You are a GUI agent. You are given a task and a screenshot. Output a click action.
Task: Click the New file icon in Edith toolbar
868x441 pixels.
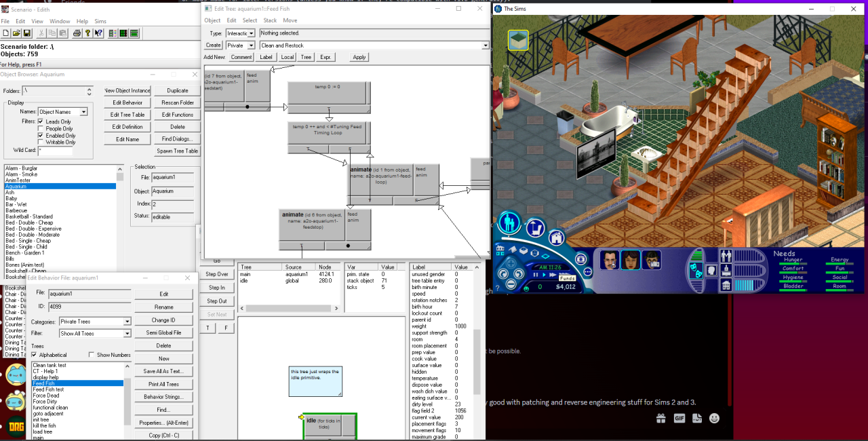5,33
